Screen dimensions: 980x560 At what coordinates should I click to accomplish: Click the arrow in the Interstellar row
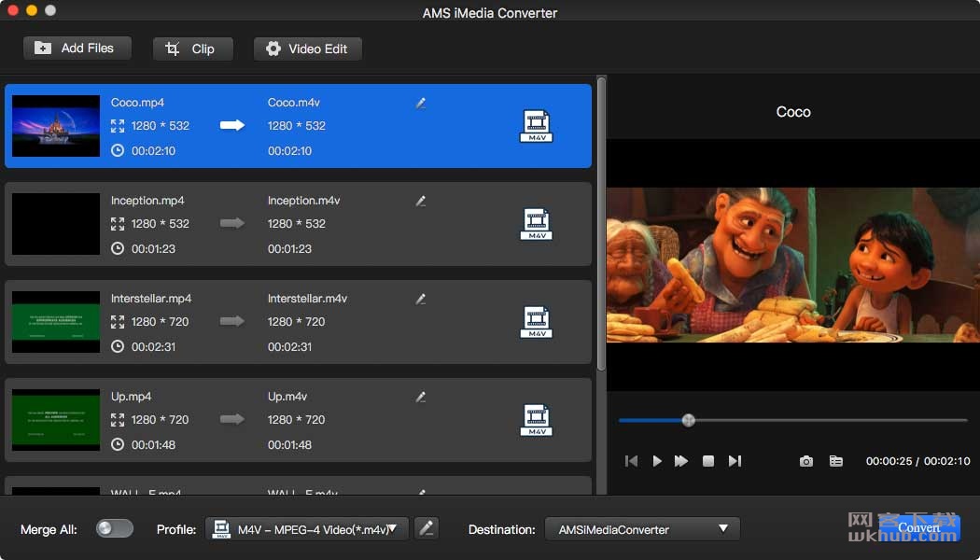tap(231, 321)
